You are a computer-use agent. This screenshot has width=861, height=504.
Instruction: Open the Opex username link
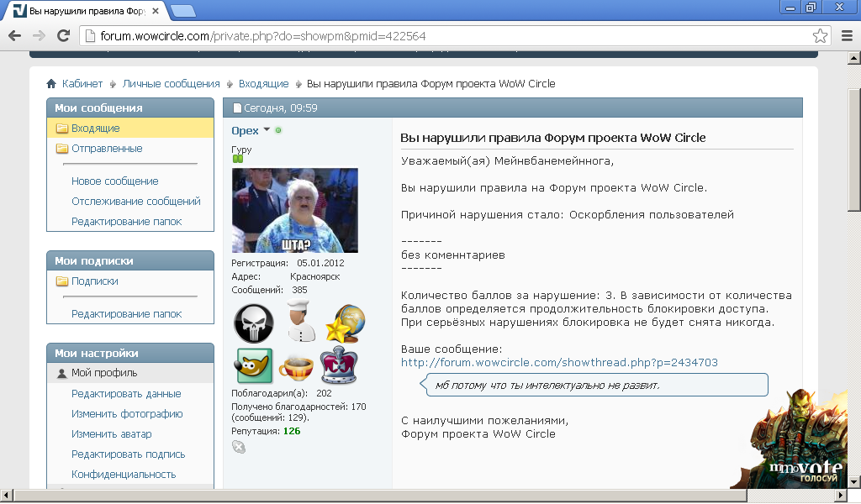(x=245, y=130)
